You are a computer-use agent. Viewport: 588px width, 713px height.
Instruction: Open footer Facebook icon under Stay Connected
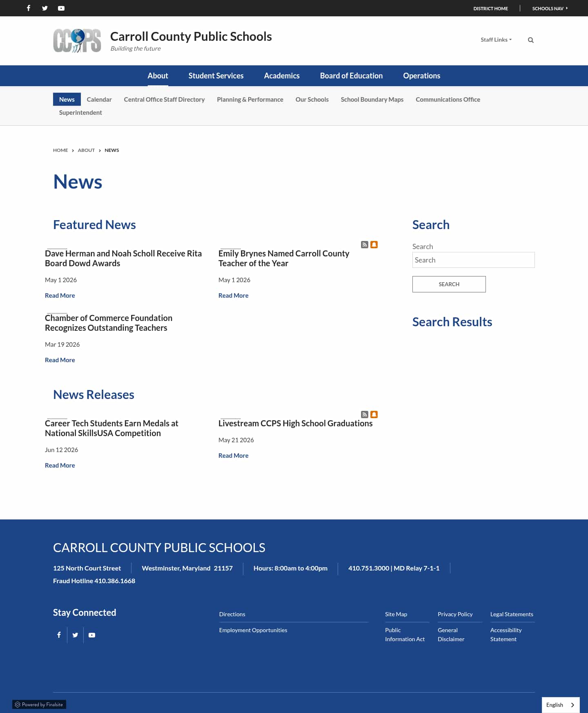(59, 635)
